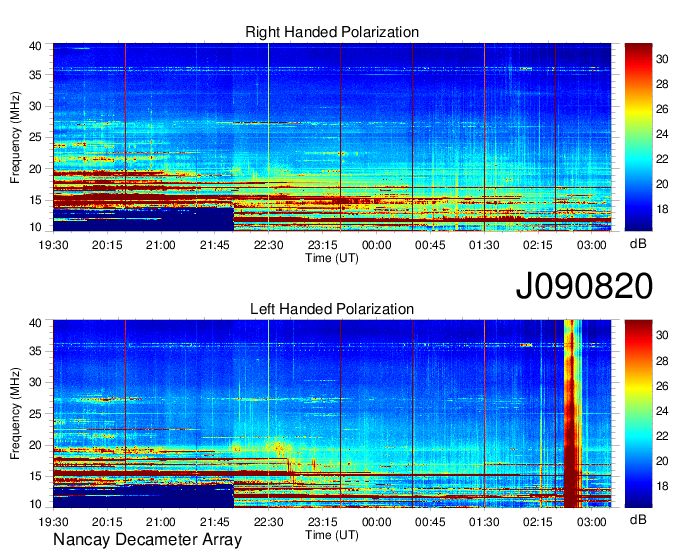Click the "15" MHz tick on left-handed plot

35,477
